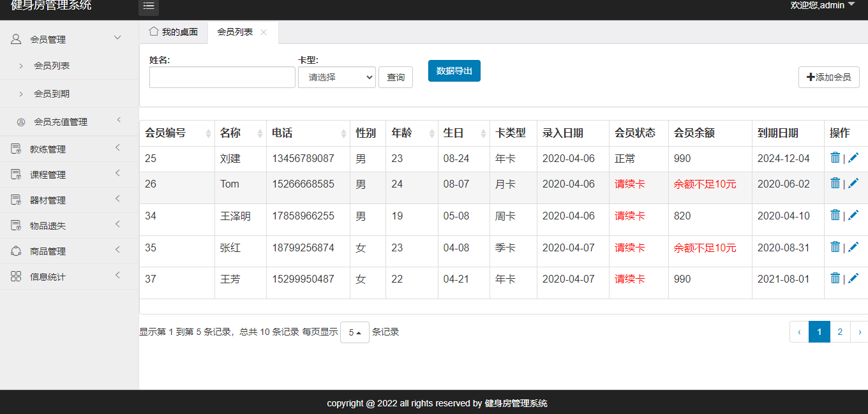Expand the 物品遗失 menu chevron
The image size is (868, 414).
coord(117,225)
